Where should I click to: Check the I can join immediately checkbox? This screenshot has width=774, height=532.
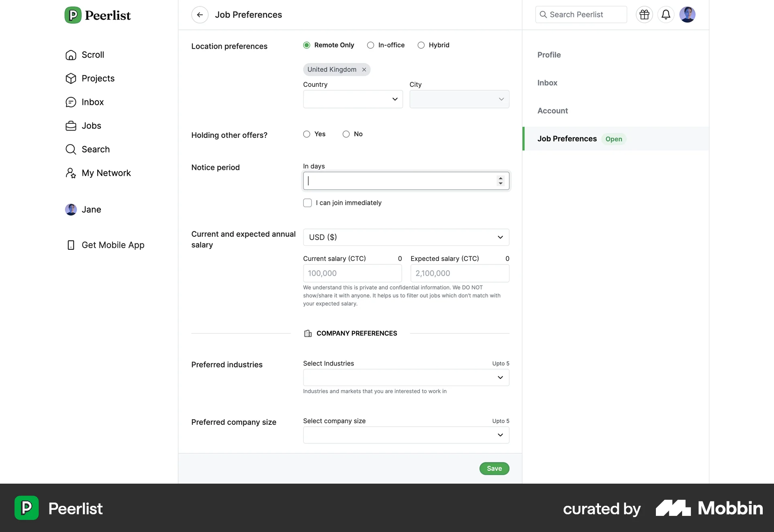click(x=308, y=203)
